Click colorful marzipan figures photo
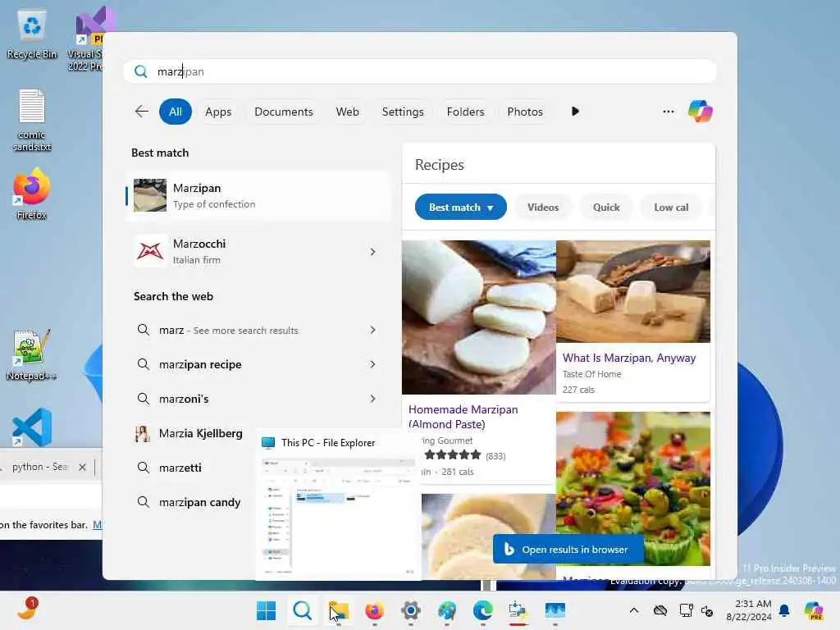Image resolution: width=840 pixels, height=630 pixels. click(x=633, y=489)
